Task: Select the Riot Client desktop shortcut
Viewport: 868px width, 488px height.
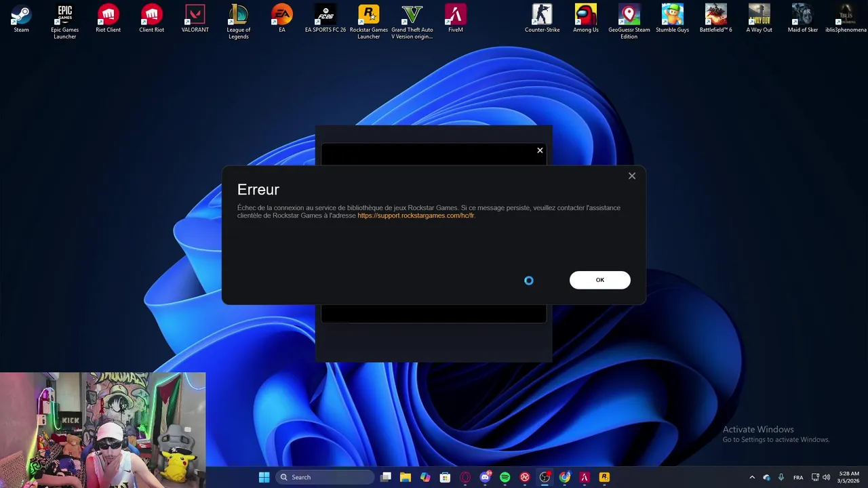Action: pyautogui.click(x=108, y=19)
